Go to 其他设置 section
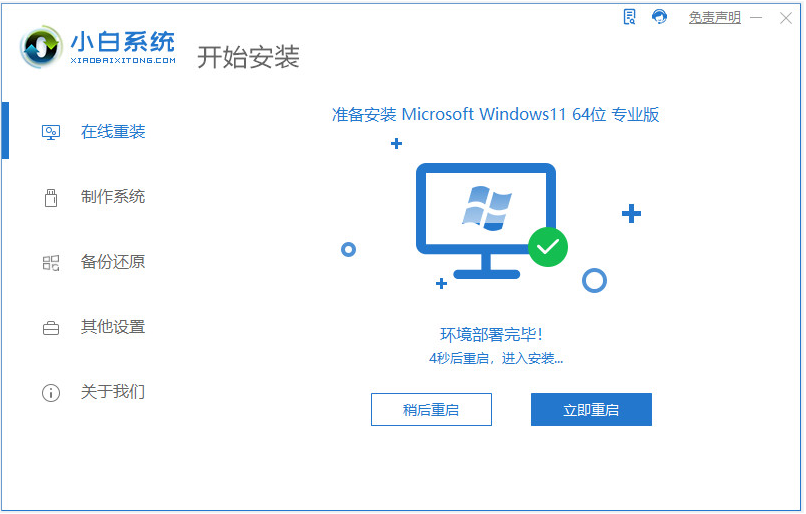The image size is (806, 514). [x=113, y=327]
